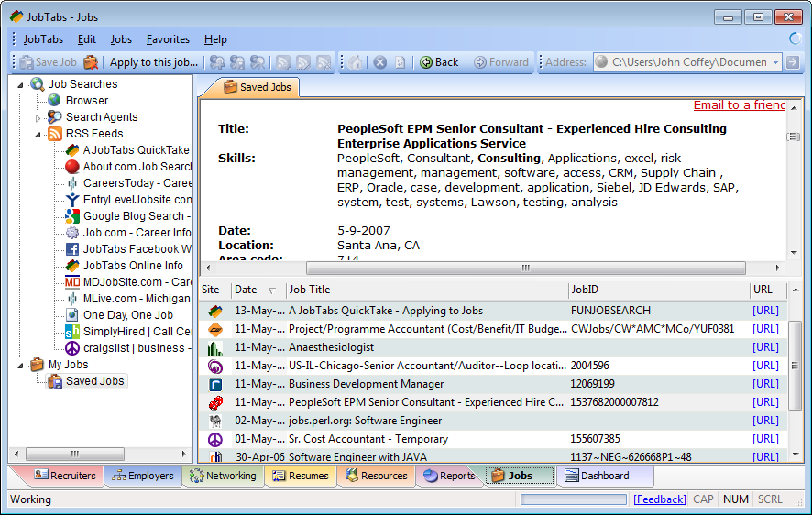
Task: Click Apply to this job button
Action: pyautogui.click(x=154, y=62)
